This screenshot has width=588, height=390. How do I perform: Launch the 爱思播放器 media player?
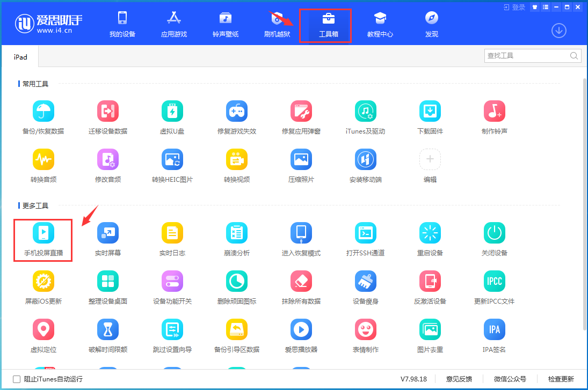pyautogui.click(x=301, y=335)
